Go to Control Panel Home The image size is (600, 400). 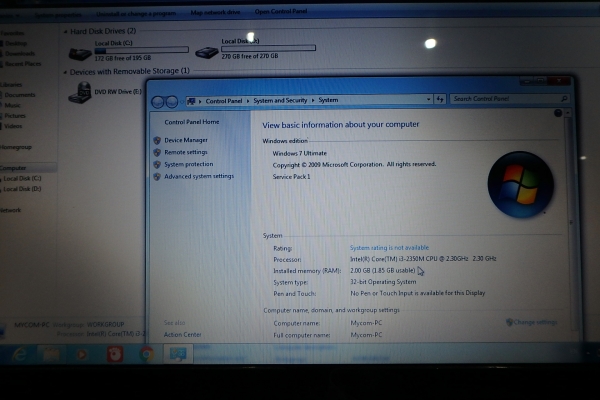click(x=192, y=122)
